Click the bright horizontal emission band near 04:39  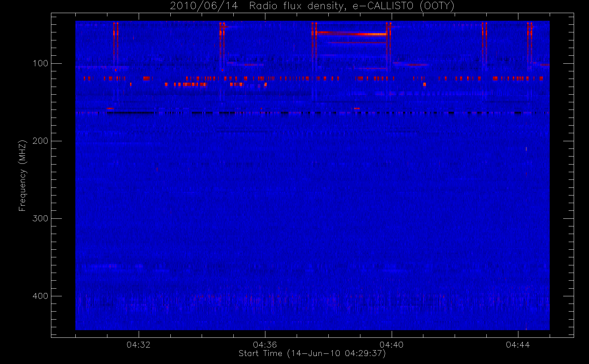tap(352, 34)
